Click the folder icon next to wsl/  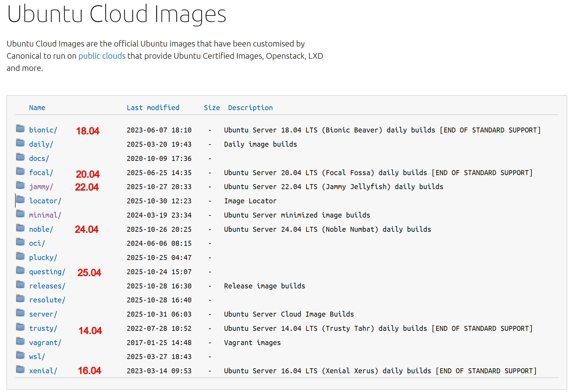(20, 355)
